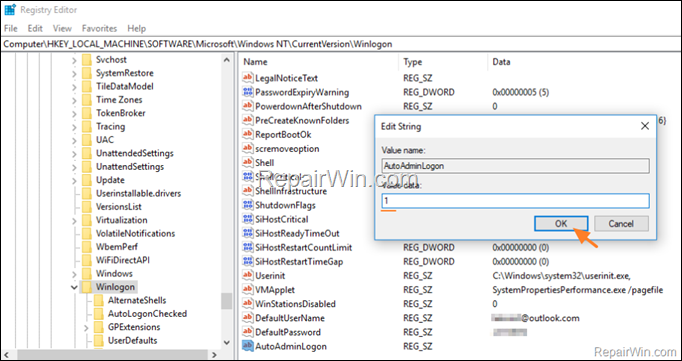The image size is (682, 361).
Task: Click the string icon beside ReportBootOk
Action: [x=248, y=134]
